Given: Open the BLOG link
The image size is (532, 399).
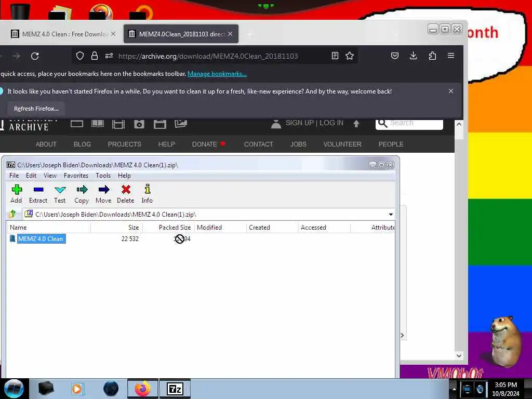Looking at the screenshot, I should coord(82,144).
